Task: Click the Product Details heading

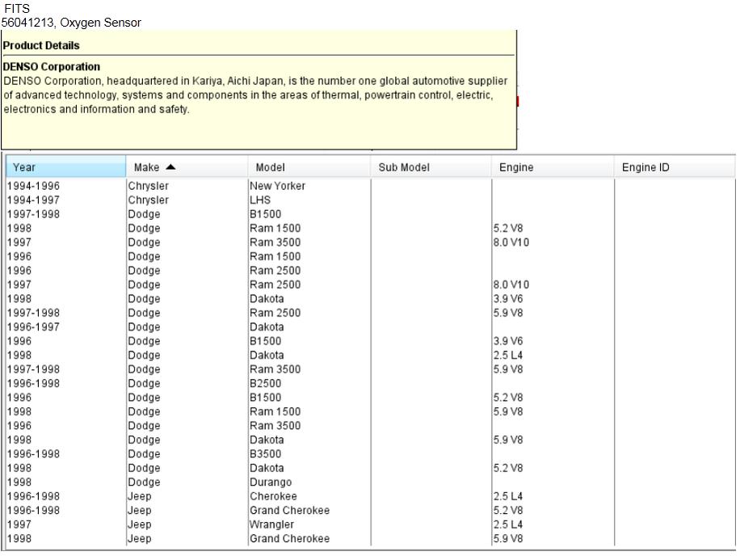Action: point(41,46)
